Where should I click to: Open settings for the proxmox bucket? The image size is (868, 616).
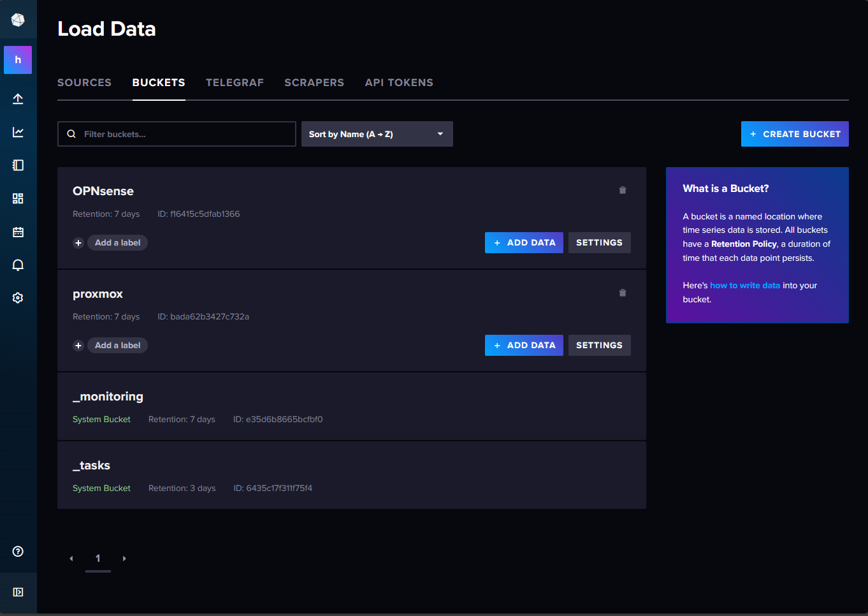(x=599, y=345)
